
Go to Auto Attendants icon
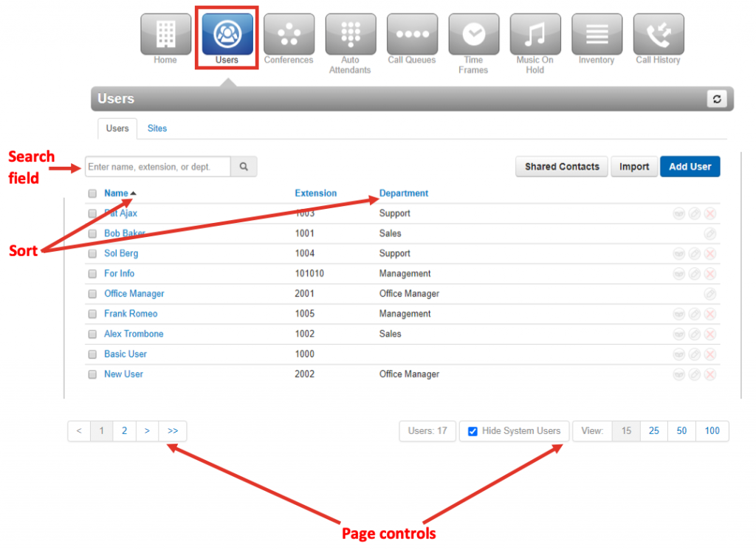tap(350, 35)
